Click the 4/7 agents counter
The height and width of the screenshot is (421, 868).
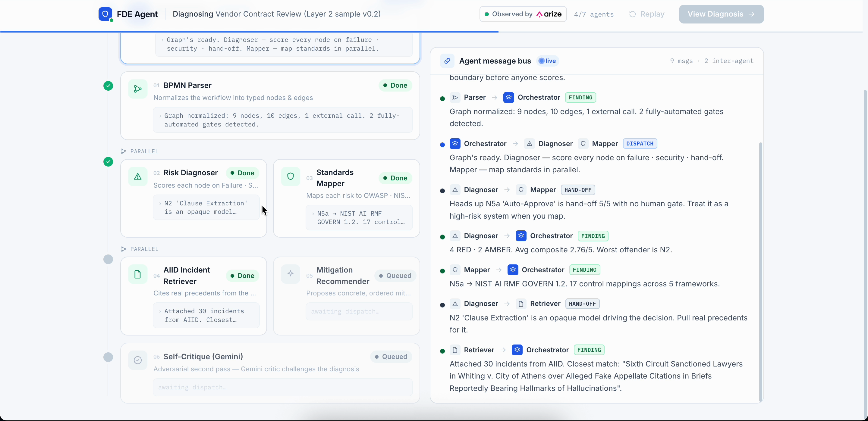594,14
